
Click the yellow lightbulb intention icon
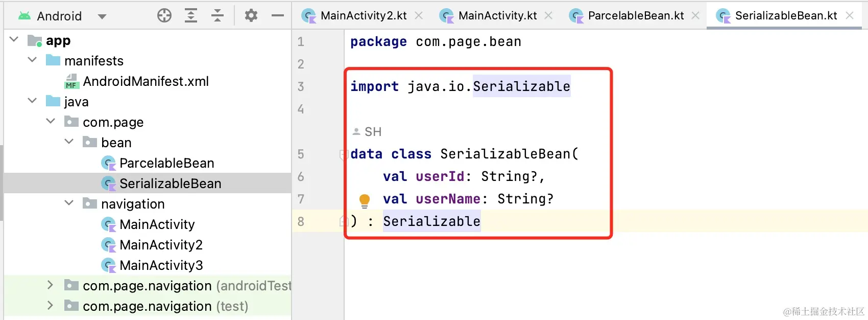(x=365, y=200)
